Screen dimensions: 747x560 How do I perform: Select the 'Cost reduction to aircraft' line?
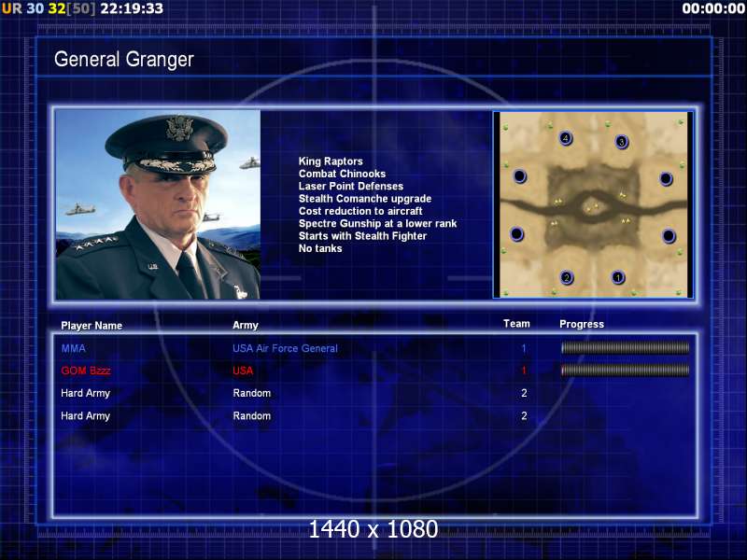point(360,211)
